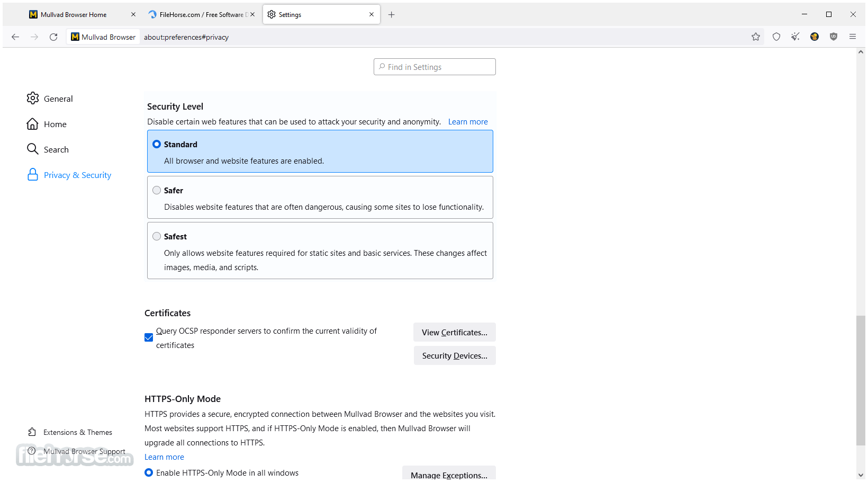Click the forward navigation arrow
Viewport: 868px width, 482px height.
point(34,37)
